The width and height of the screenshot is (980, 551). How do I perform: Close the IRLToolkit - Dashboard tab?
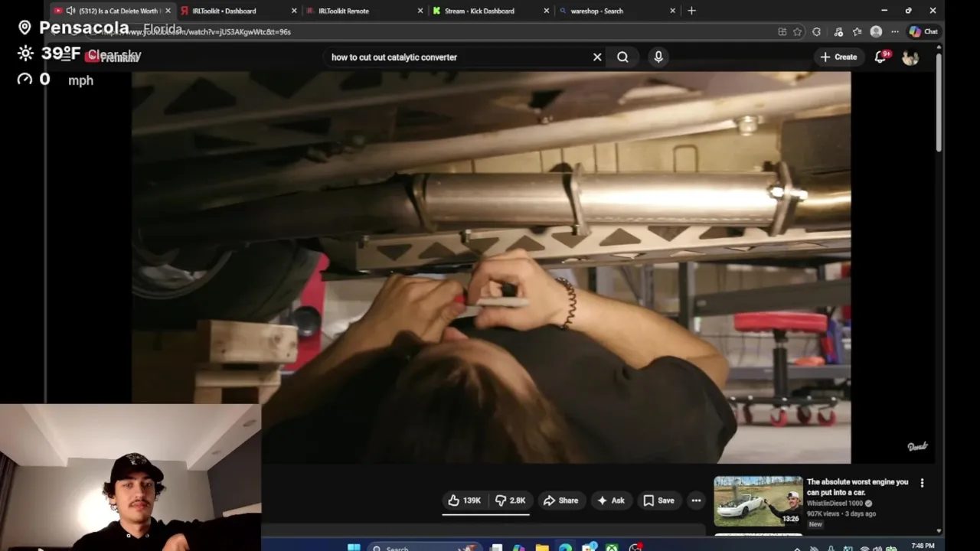tap(294, 11)
